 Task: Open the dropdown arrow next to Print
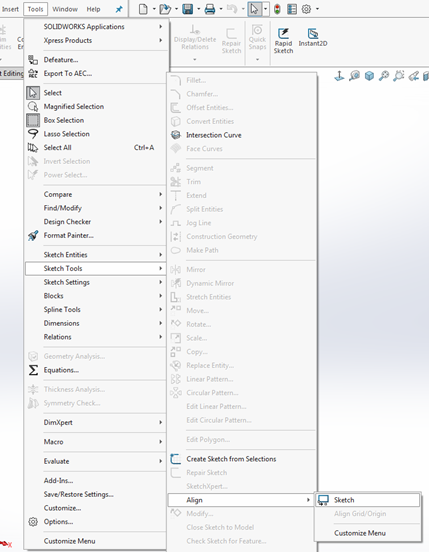click(221, 9)
